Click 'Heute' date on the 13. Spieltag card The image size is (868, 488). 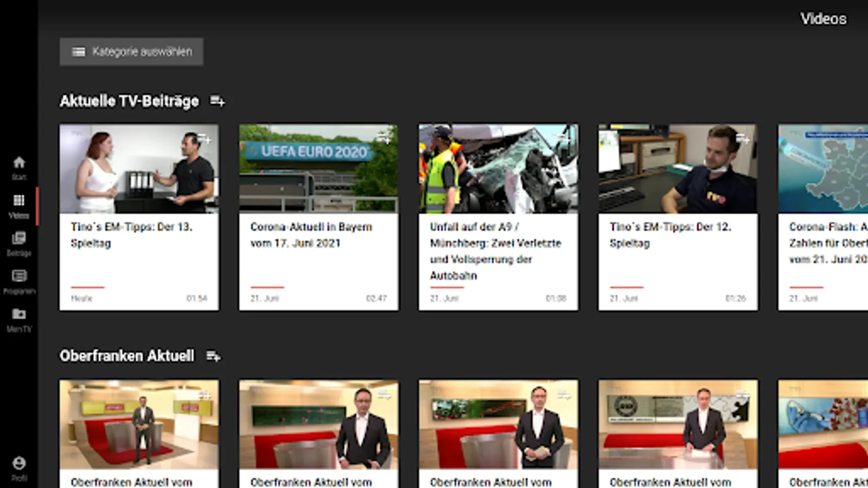tap(81, 298)
